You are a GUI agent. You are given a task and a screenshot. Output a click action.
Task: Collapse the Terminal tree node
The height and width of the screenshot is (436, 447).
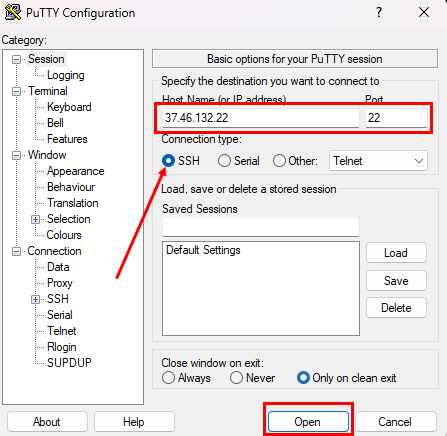(16, 91)
